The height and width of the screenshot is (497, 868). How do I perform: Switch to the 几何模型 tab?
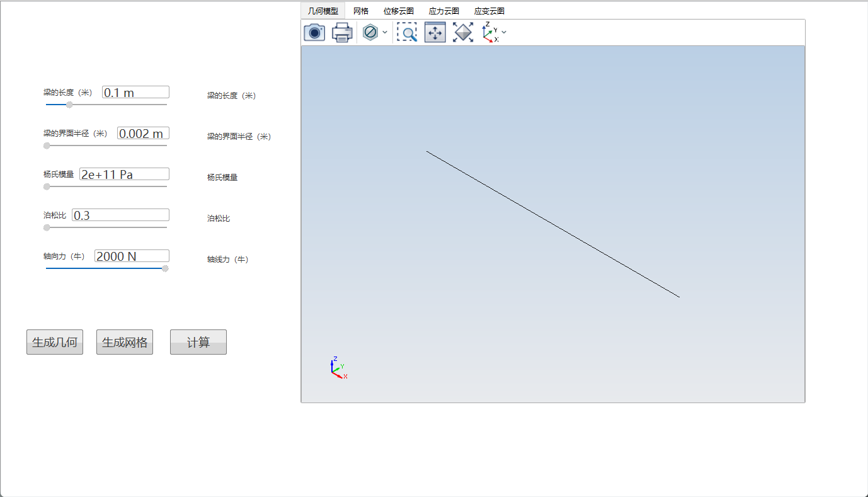click(x=323, y=11)
